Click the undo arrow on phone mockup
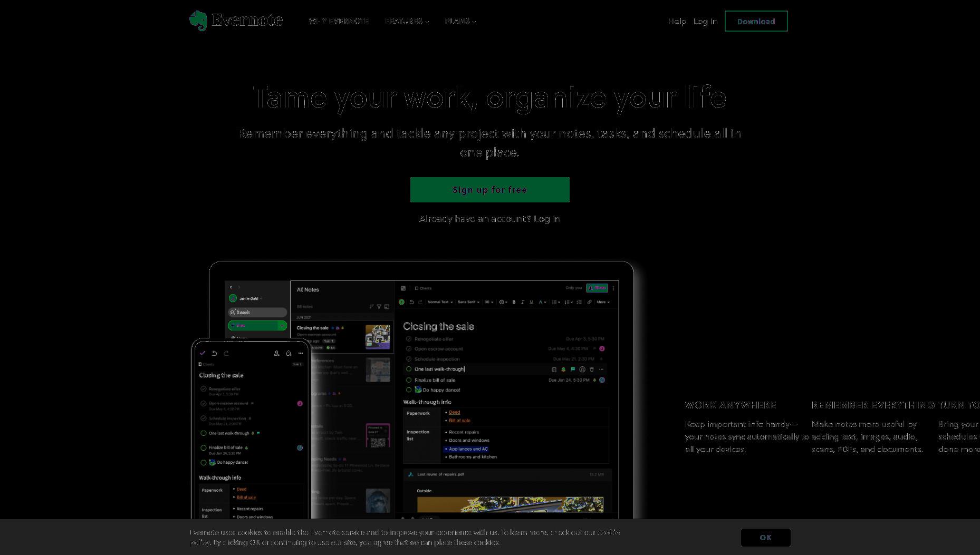 (214, 353)
